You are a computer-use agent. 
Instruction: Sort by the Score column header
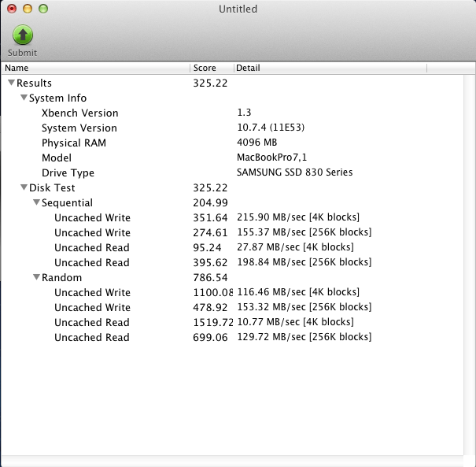tap(212, 68)
